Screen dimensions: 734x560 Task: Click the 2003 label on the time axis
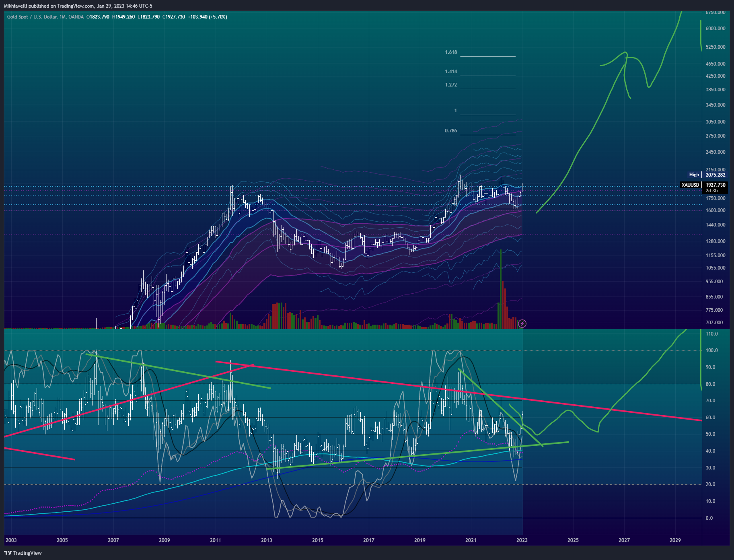pos(11,540)
